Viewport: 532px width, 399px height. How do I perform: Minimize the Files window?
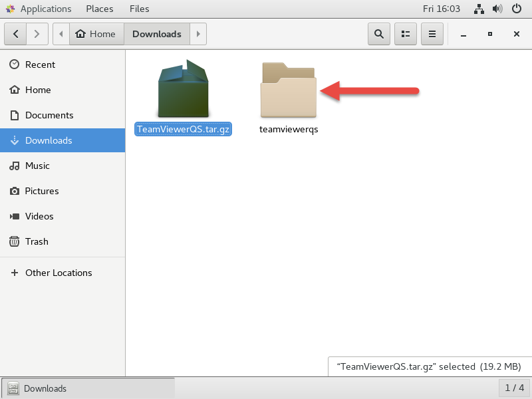(464, 35)
